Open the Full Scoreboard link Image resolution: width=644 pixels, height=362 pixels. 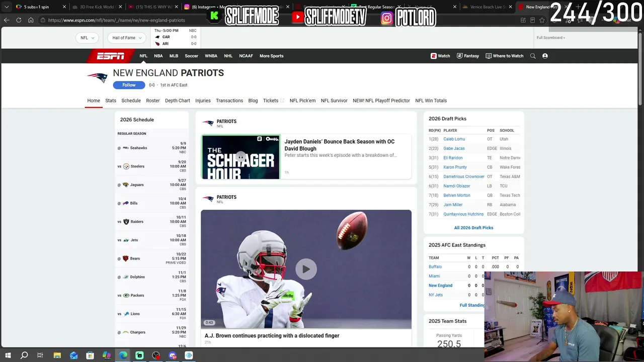click(550, 38)
